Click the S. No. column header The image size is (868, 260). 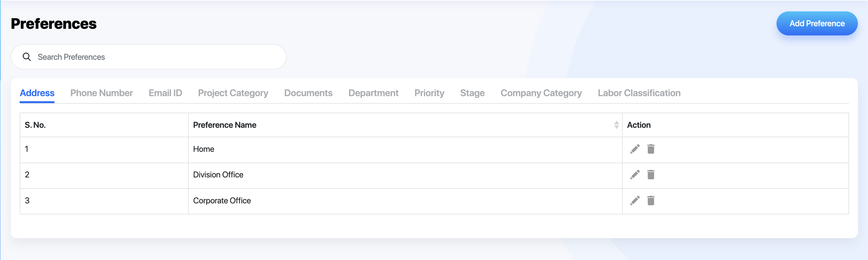104,125
